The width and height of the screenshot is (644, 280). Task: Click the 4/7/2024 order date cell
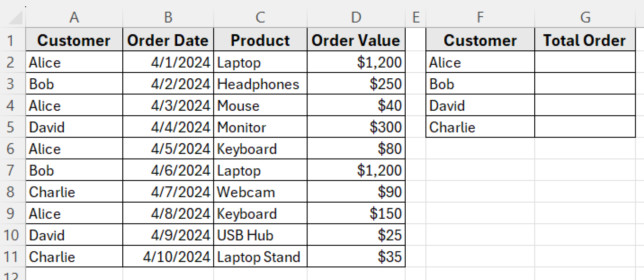click(x=168, y=192)
